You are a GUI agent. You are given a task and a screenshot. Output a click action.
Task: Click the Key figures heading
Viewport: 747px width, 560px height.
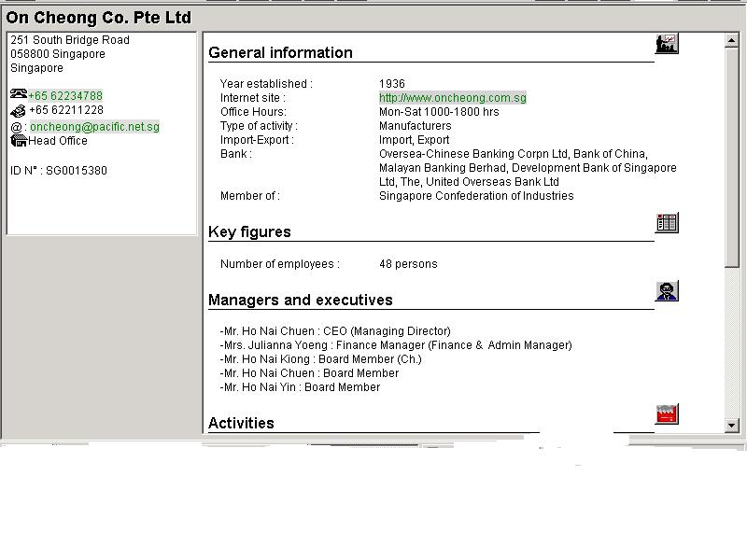[249, 232]
